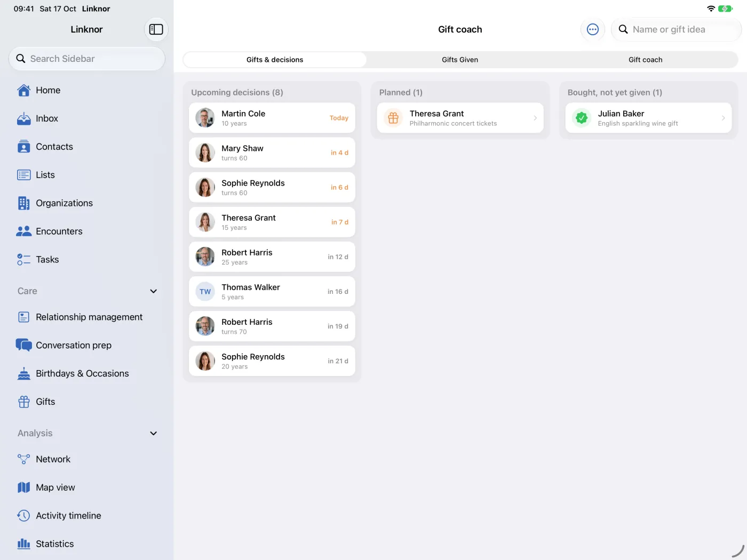
Task: Open Julian Baker's sparkling wine gift
Action: (648, 118)
